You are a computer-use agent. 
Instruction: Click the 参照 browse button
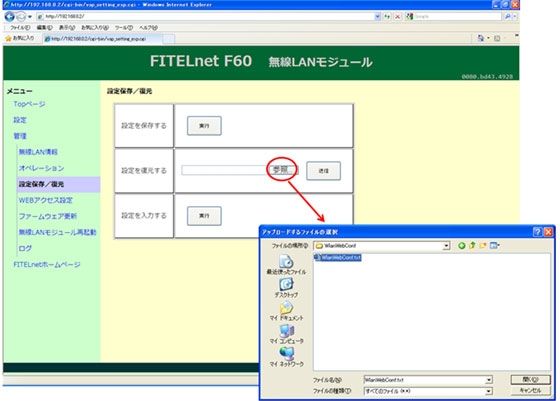coord(284,170)
